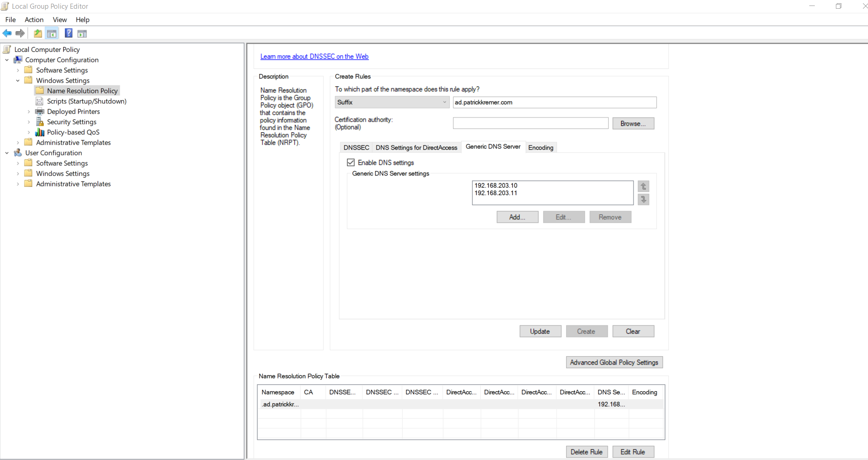Open Help with the question mark icon
Screen dimensions: 868x460
(68, 33)
